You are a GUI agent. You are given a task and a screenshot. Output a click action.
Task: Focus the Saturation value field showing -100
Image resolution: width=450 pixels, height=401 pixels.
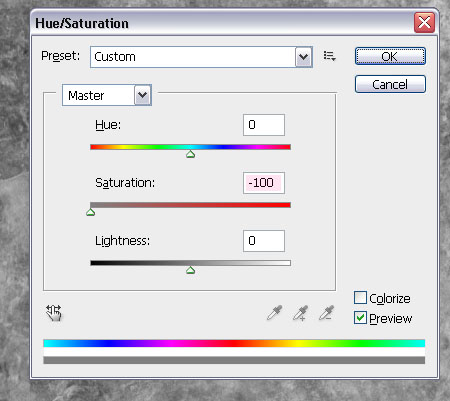coord(264,183)
